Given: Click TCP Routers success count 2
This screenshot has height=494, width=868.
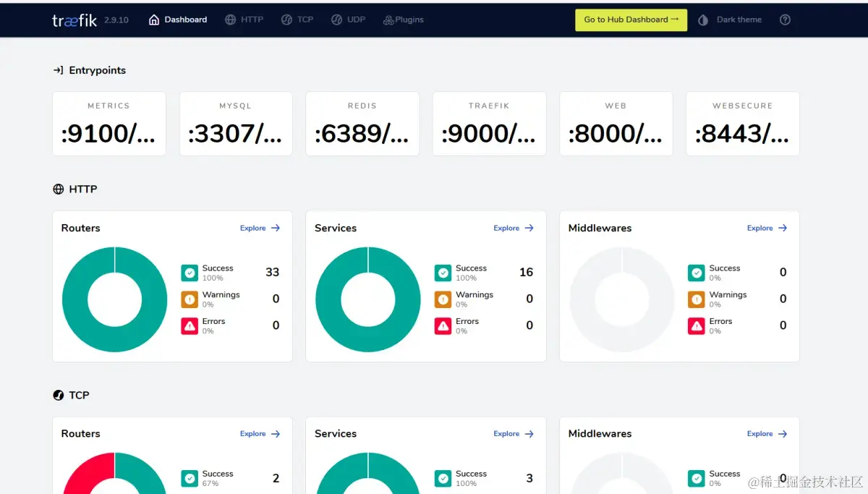Looking at the screenshot, I should coord(276,478).
